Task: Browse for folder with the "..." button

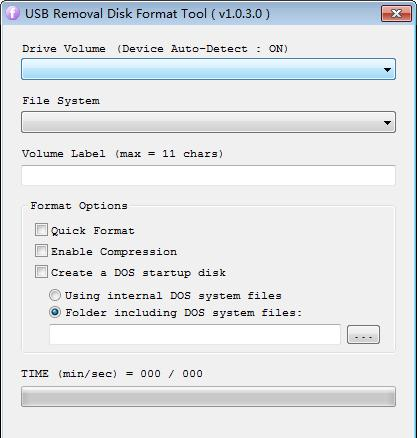Action: (x=363, y=334)
